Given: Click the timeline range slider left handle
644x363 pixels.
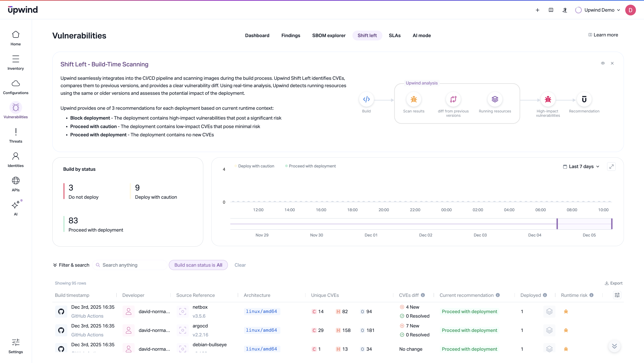Looking at the screenshot, I should click(x=557, y=224).
